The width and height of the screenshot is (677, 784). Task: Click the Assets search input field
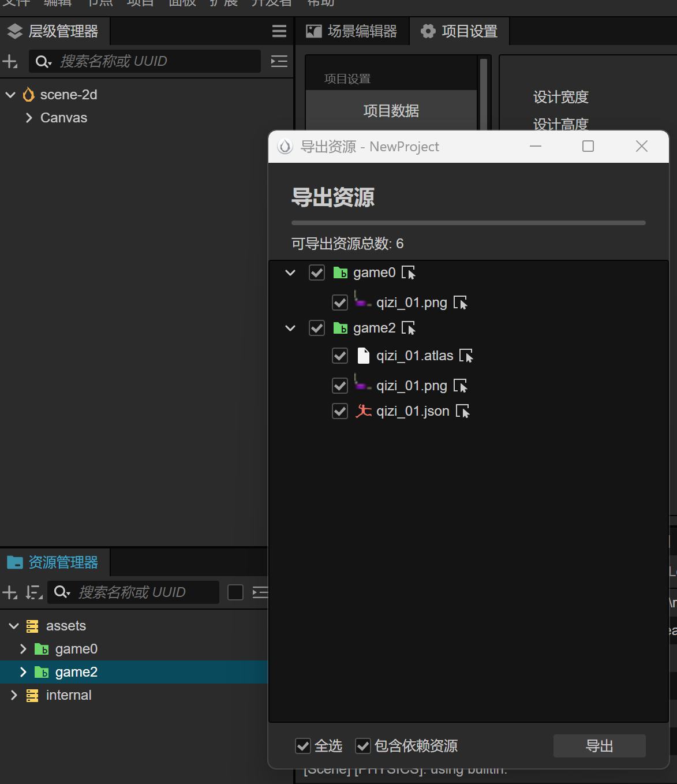[133, 592]
